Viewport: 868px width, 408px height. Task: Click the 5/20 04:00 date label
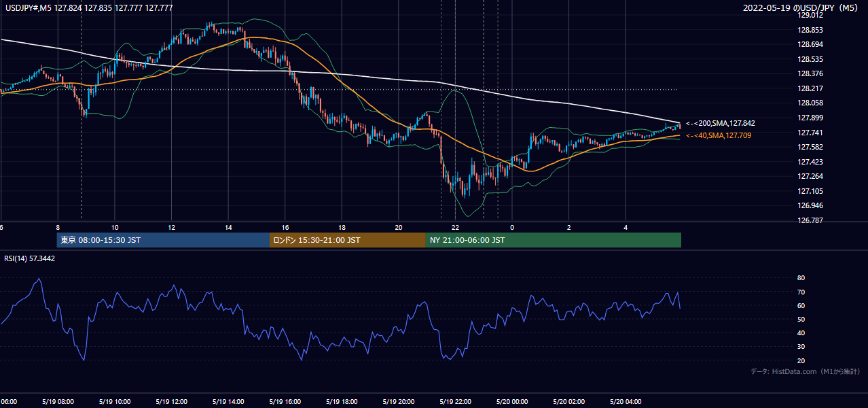[x=626, y=401]
